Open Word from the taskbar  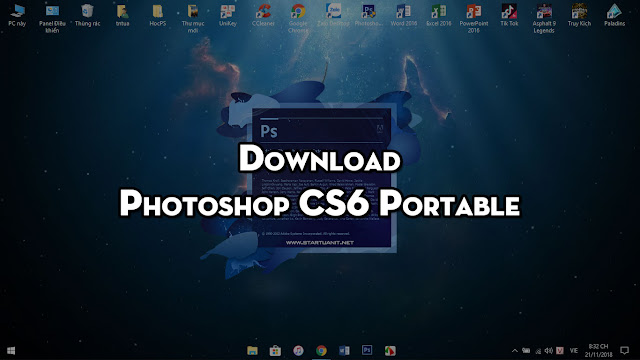tap(344, 351)
